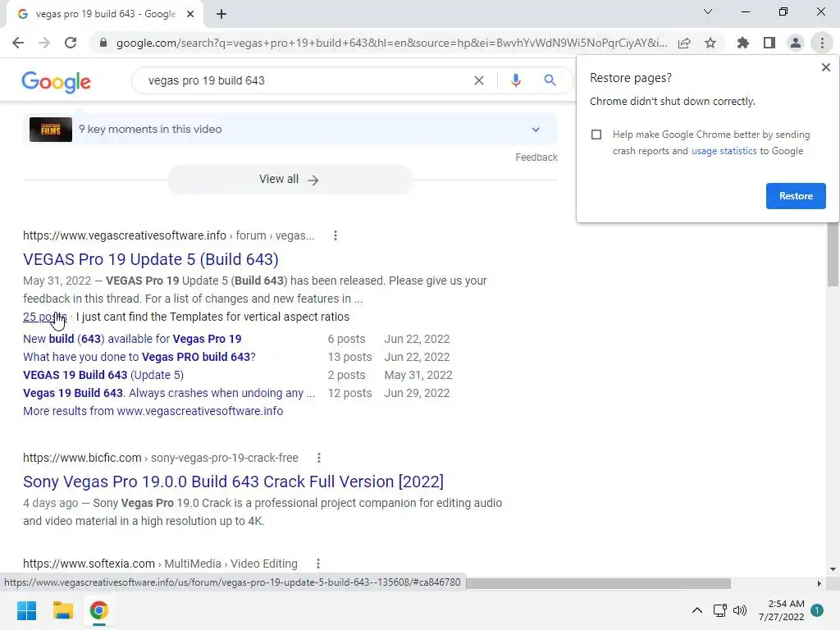Reload the current search page
The width and height of the screenshot is (840, 630).
(71, 43)
